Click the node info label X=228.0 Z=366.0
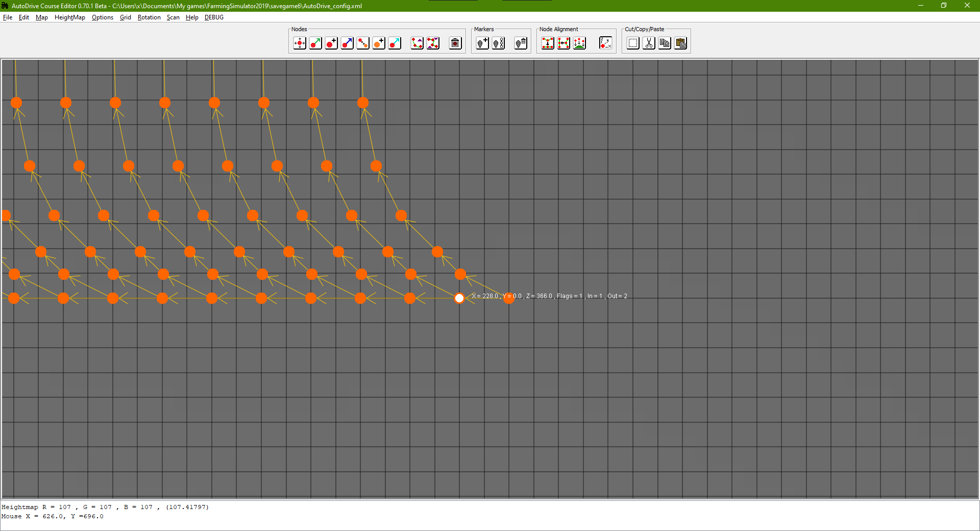This screenshot has width=980, height=531. pyautogui.click(x=549, y=296)
